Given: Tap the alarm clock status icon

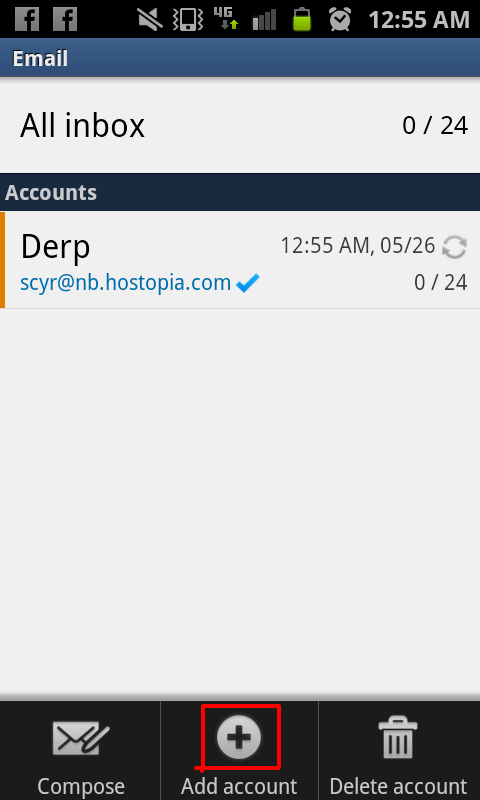Looking at the screenshot, I should (340, 19).
